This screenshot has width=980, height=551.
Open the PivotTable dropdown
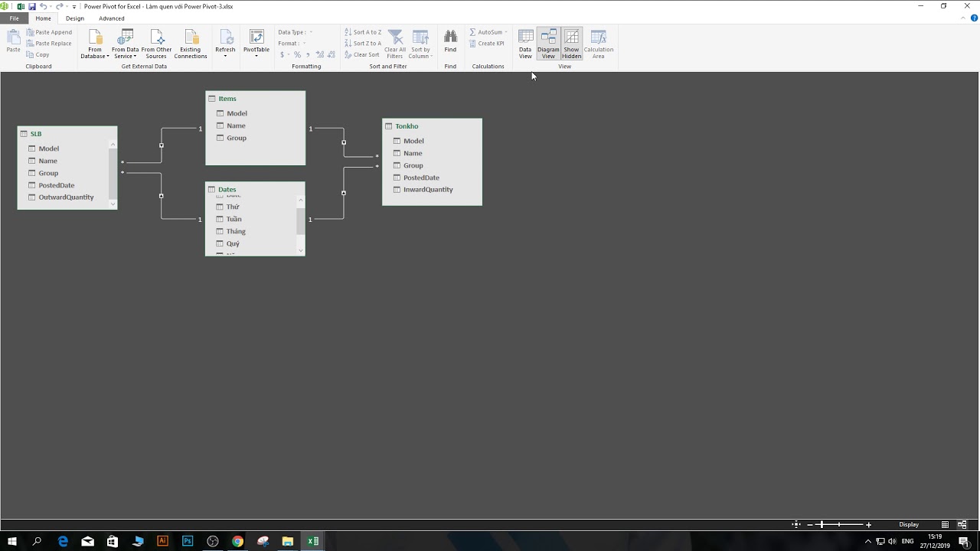coord(256,44)
